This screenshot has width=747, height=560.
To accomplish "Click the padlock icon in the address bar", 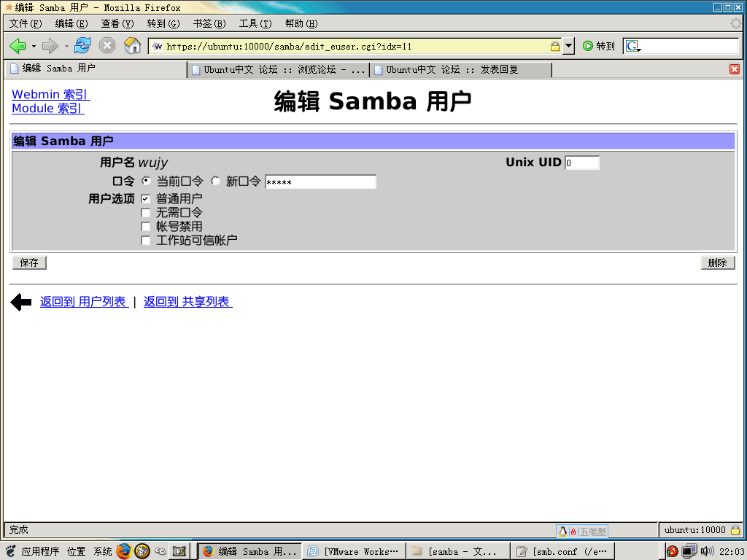I will coord(554,46).
